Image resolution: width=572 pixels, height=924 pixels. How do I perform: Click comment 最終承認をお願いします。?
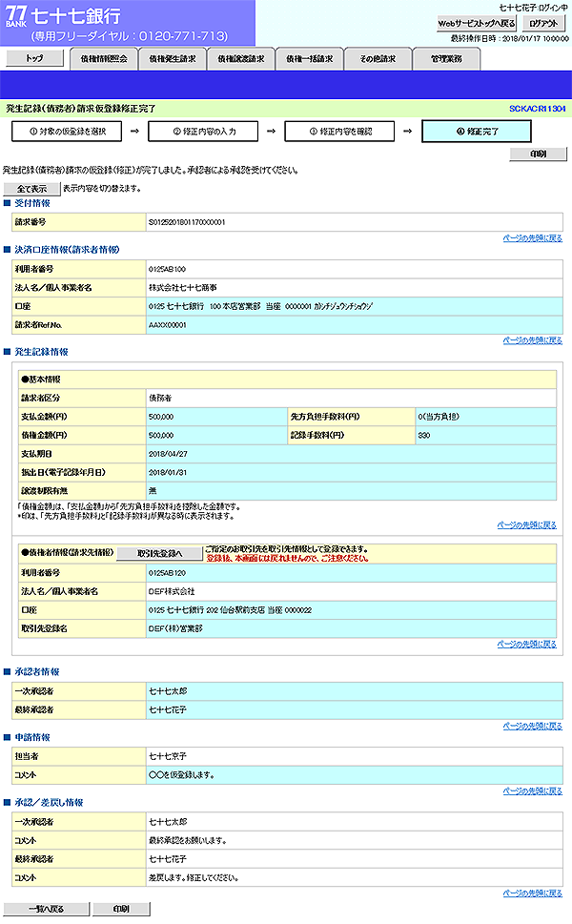[187, 840]
